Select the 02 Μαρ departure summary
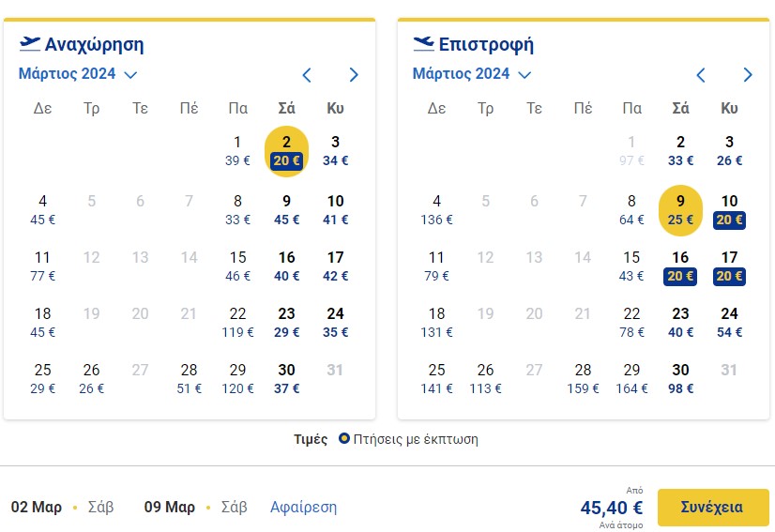775x532 pixels. [62, 508]
